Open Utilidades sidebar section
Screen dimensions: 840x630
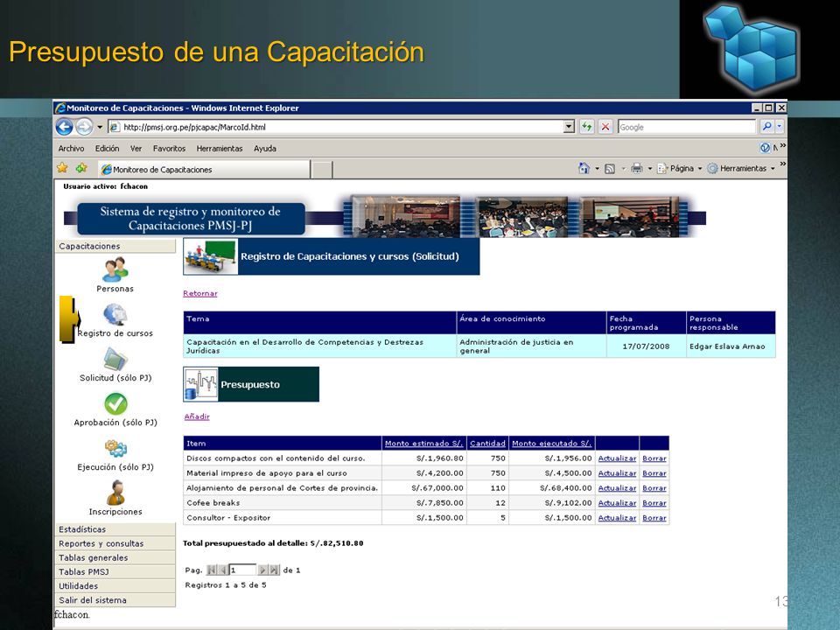pos(115,586)
